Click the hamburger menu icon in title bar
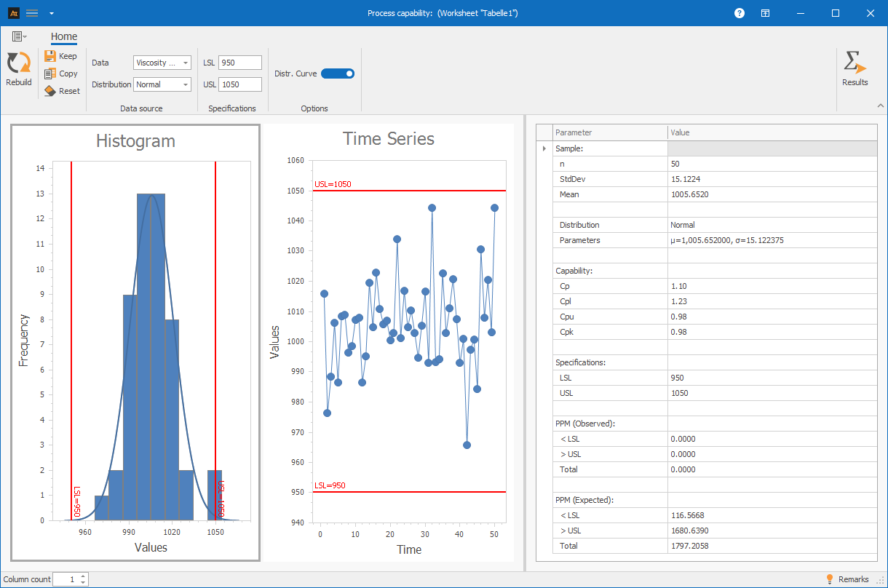This screenshot has width=888, height=588. [31, 12]
